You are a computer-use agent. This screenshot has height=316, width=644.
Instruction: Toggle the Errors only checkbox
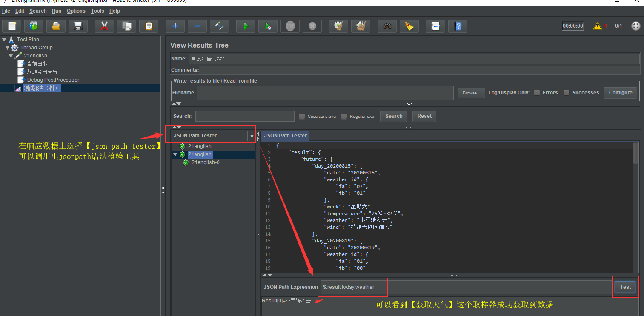click(537, 93)
